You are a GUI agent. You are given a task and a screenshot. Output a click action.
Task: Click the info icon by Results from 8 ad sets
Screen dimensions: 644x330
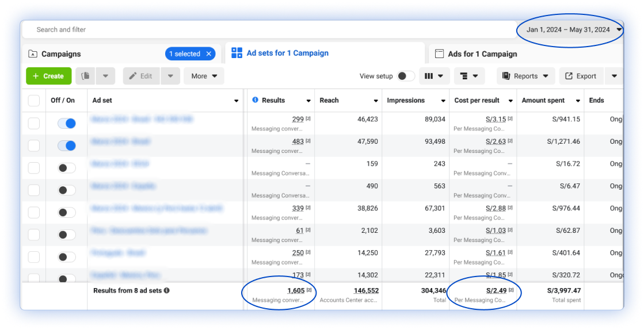pos(167,291)
